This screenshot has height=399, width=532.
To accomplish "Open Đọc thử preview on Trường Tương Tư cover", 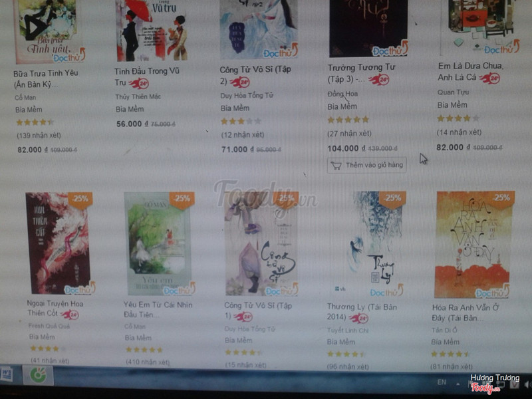I will 390,49.
